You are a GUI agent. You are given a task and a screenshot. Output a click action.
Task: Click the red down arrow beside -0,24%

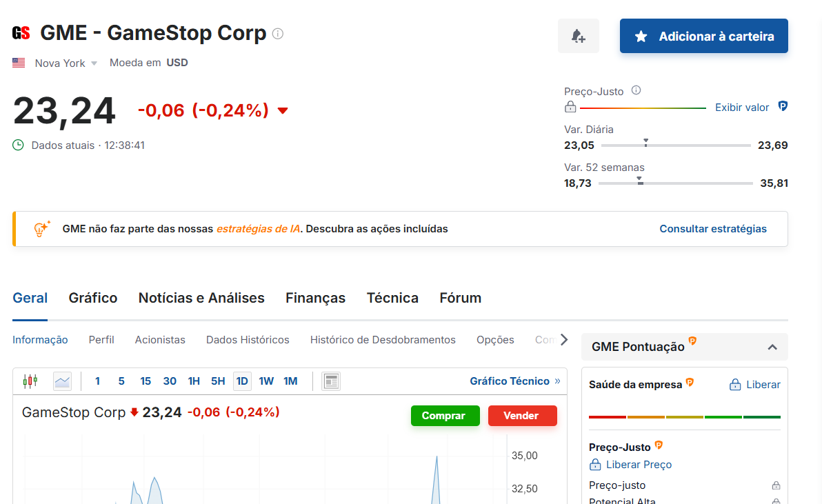283,110
